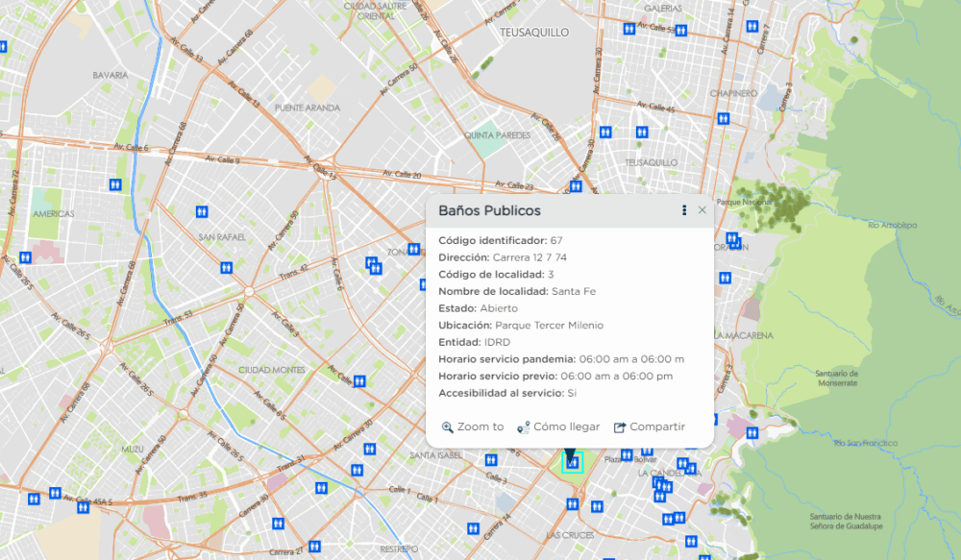Select the restroom marker in Ciudad Montes
Viewport: 961px width, 560px height.
[x=359, y=381]
